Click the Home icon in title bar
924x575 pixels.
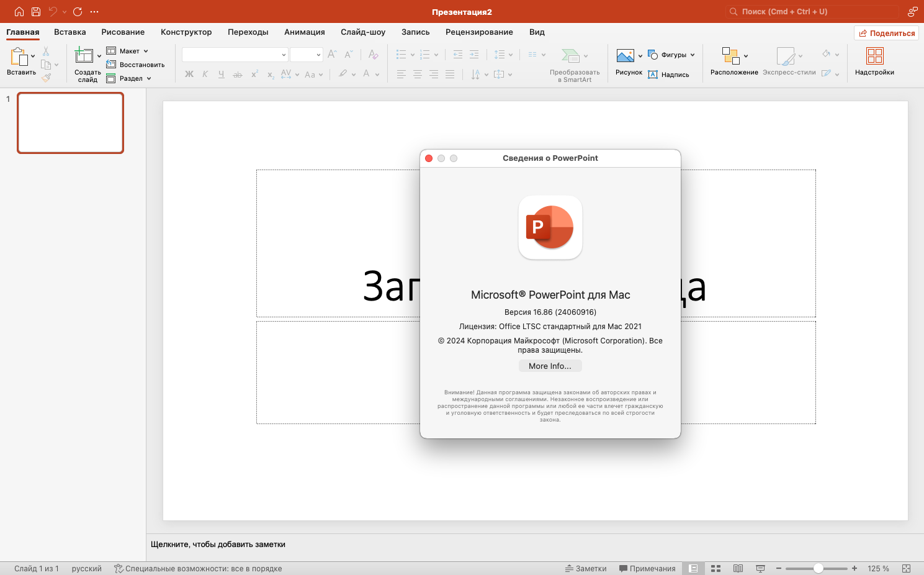[x=19, y=12]
